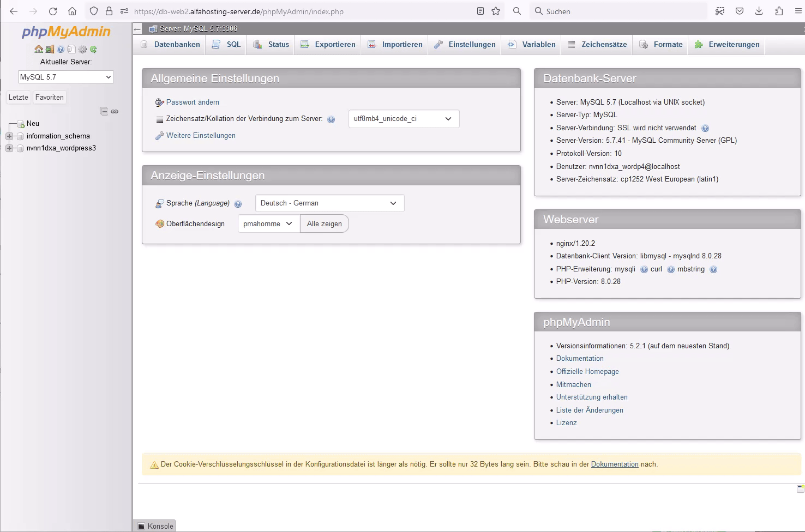Go to the Exportieren tab
This screenshot has height=532, width=805.
tap(328, 45)
